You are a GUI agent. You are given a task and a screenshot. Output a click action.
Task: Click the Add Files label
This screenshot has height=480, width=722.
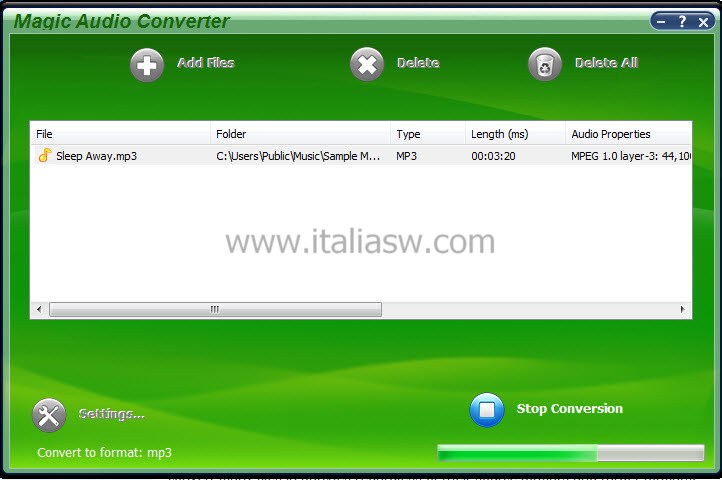(206, 63)
